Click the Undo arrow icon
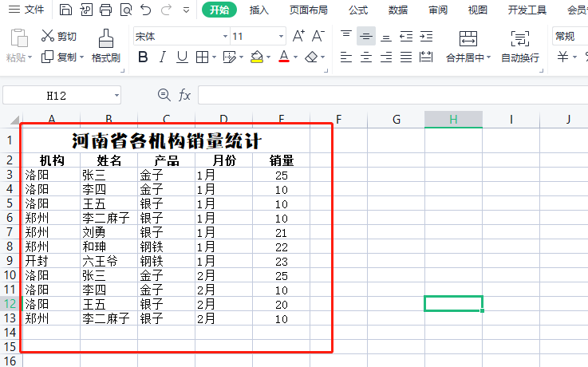Viewport: 588px width, 367px height. pos(145,10)
